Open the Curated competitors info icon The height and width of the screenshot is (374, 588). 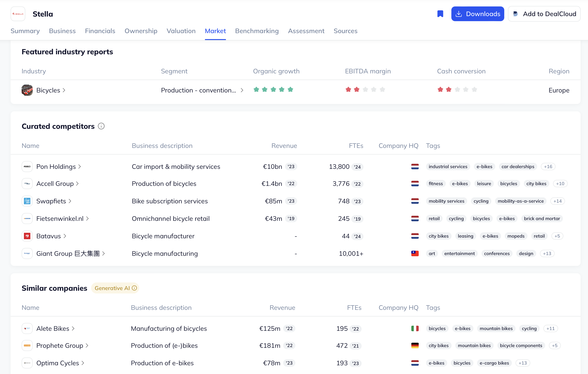point(101,126)
